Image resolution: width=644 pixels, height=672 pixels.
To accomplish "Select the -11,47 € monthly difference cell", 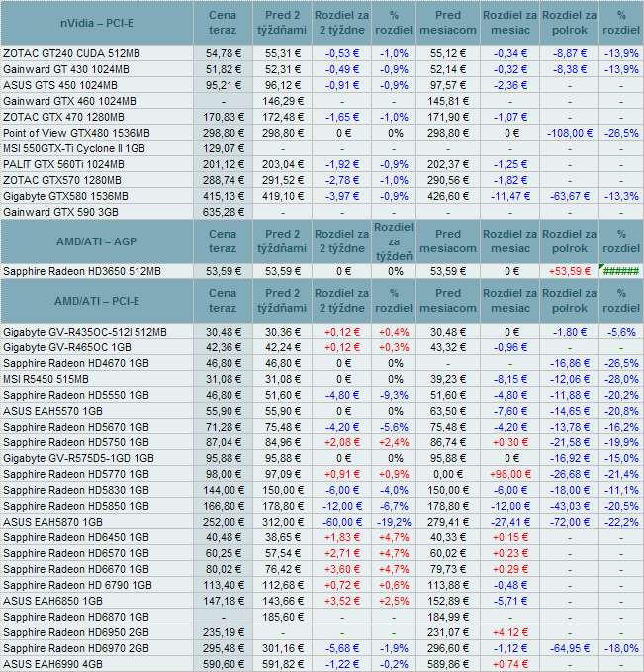I will [509, 197].
